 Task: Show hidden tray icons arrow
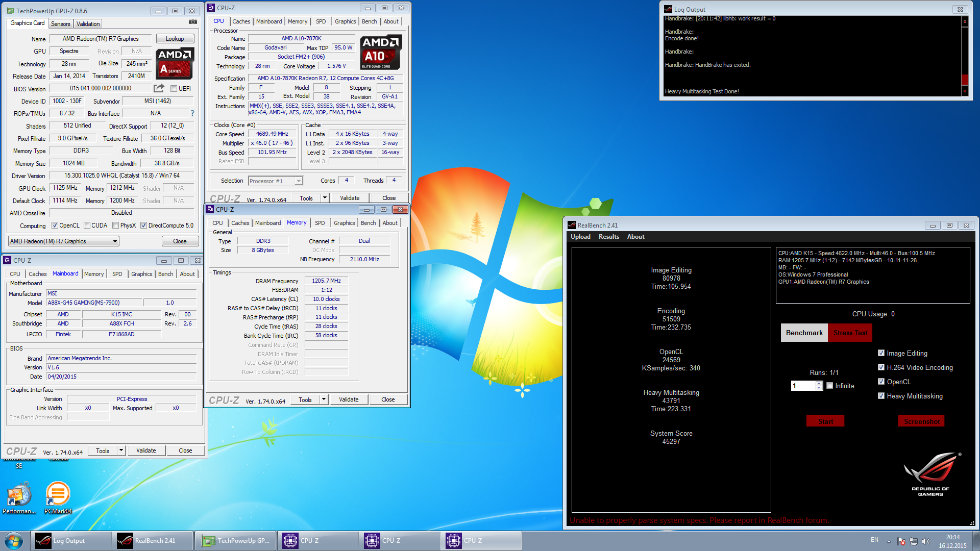(889, 541)
